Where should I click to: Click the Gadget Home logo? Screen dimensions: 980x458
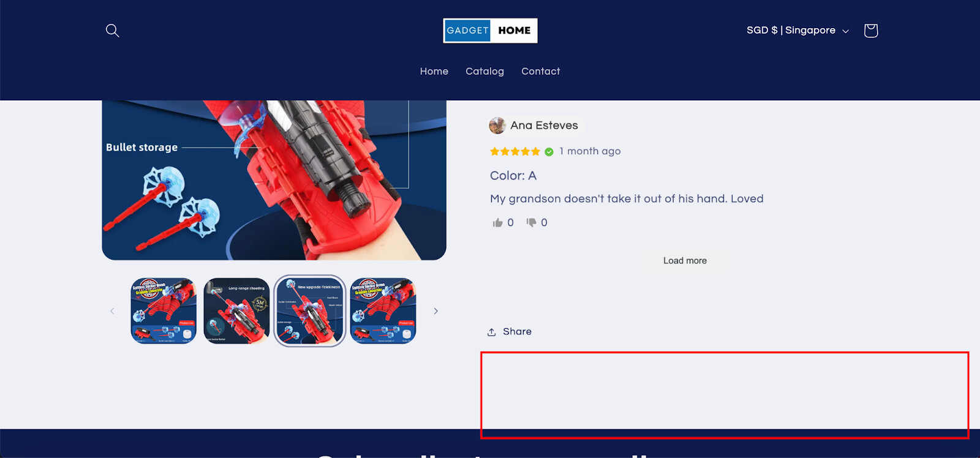point(490,31)
